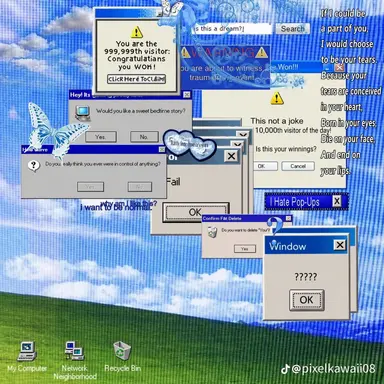This screenshot has height=384, width=384.
Task: Open the Network Neighborhood desktop icon
Action: [75, 361]
